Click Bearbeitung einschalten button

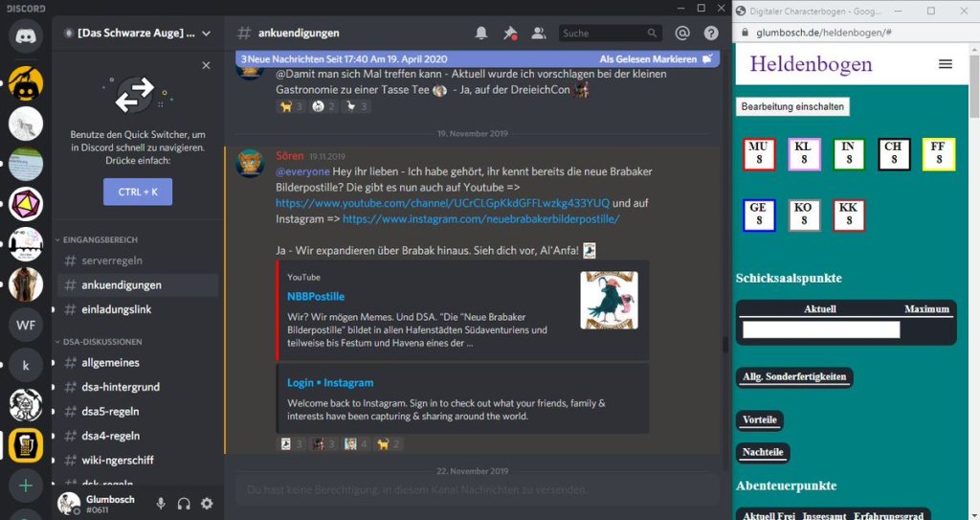[791, 106]
